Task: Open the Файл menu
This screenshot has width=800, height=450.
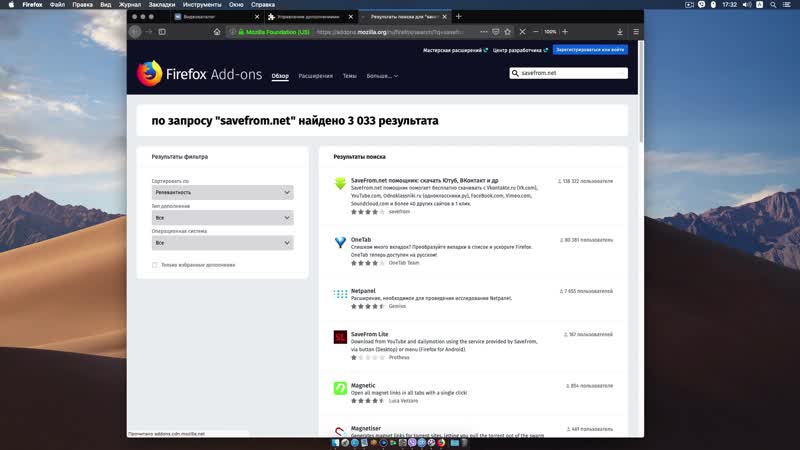Action: [57, 5]
